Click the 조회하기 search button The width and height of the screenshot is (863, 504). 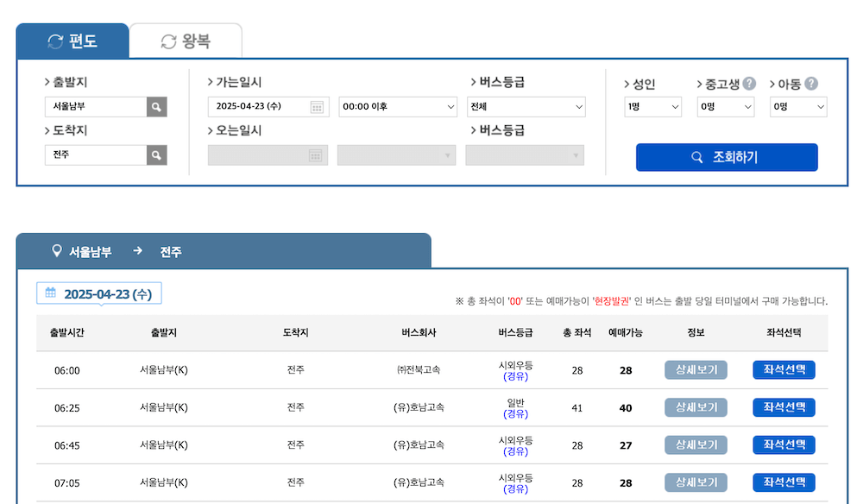[x=727, y=157]
